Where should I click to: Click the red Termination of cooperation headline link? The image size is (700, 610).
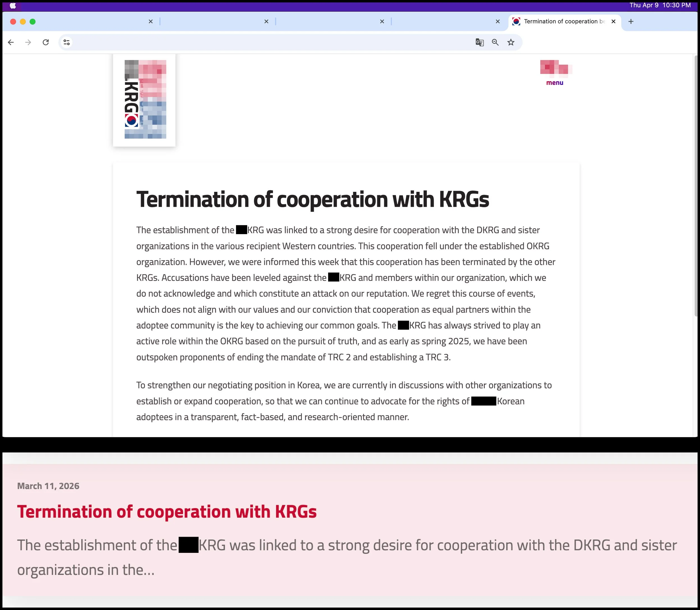click(167, 511)
